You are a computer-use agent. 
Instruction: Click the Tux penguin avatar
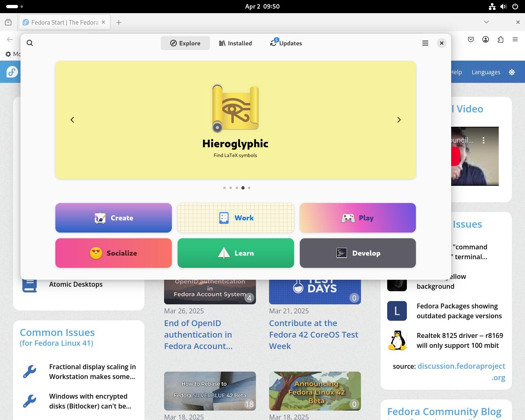(397, 340)
